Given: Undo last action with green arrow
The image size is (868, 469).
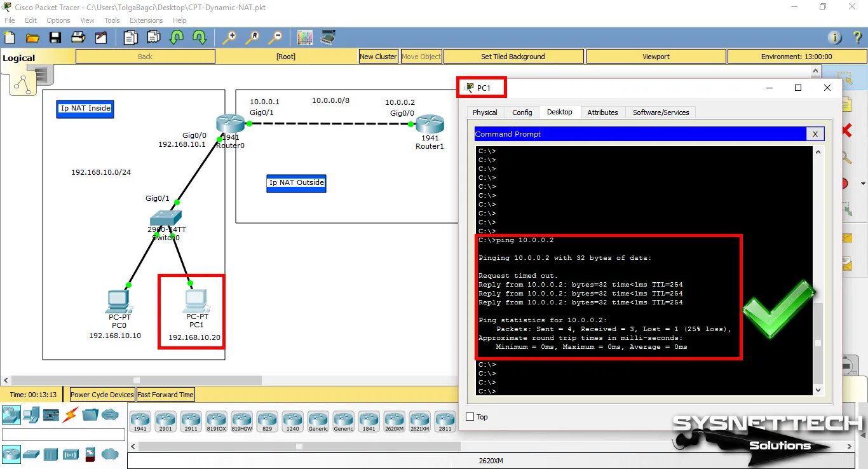Looking at the screenshot, I should click(177, 37).
